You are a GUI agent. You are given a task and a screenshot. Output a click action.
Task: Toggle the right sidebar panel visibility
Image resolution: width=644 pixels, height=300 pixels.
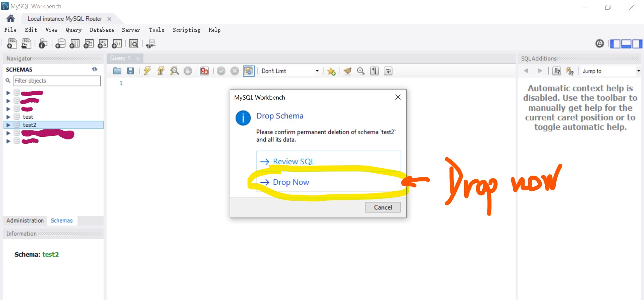click(x=637, y=44)
